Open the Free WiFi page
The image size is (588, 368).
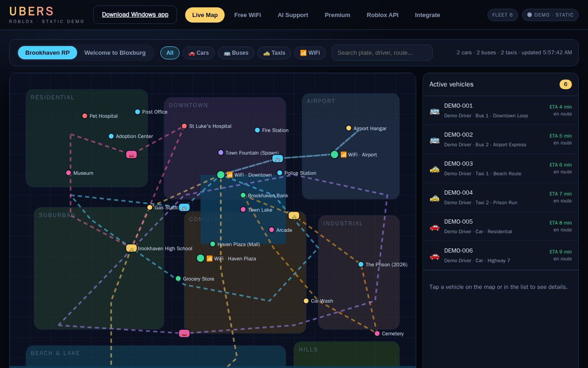point(248,15)
